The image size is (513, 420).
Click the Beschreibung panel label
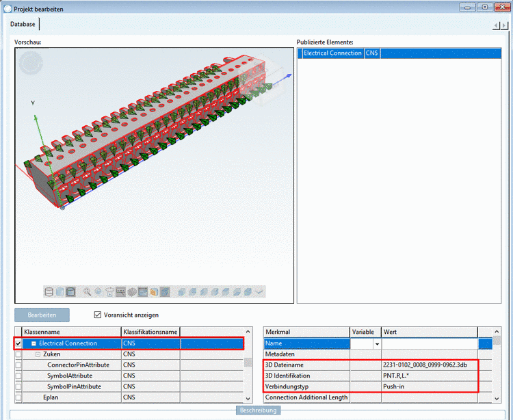pyautogui.click(x=259, y=410)
